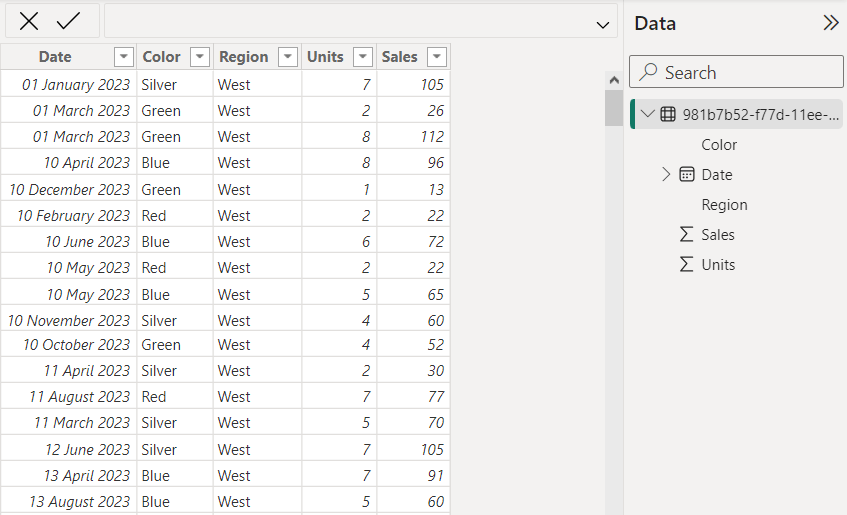
Task: Click the cell '13 August 2023'
Action: point(69,501)
